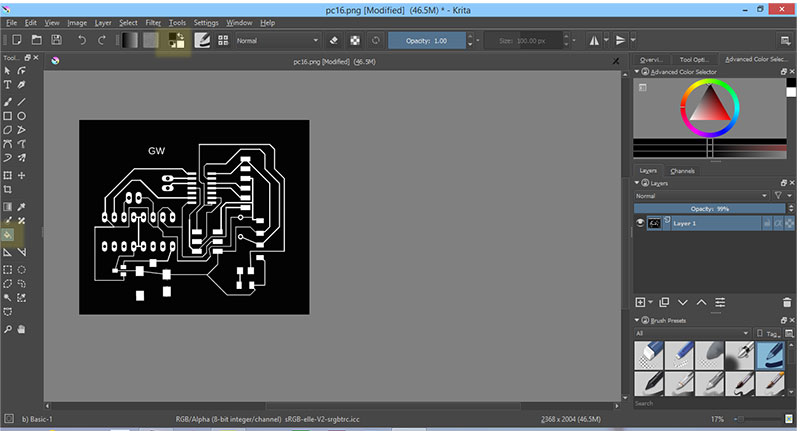Switch to the Channels tab

pyautogui.click(x=682, y=171)
